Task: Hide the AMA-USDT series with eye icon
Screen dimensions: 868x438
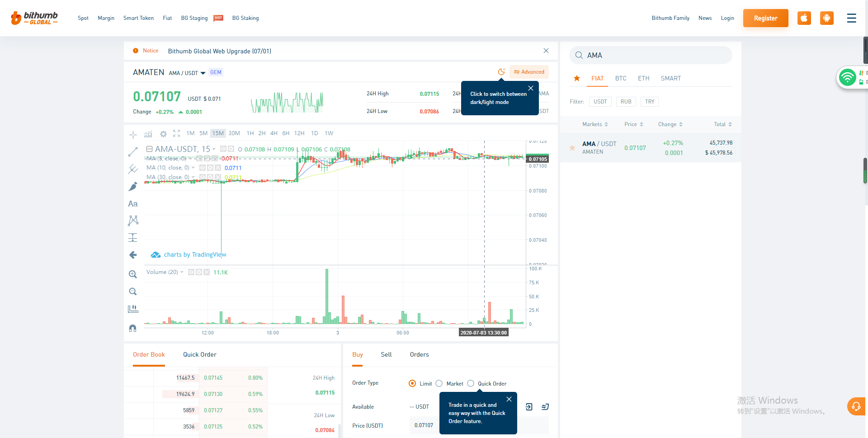Action: point(223,149)
